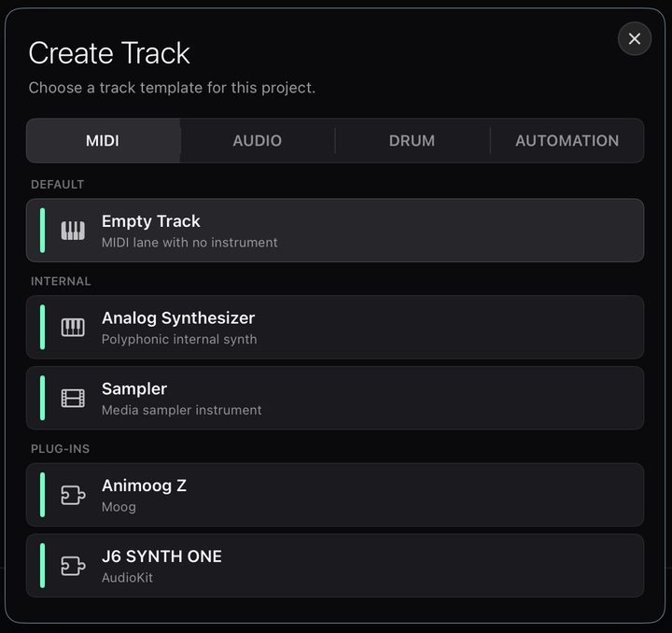
Task: Click the 'Polyphonic internal synth' description
Action: (179, 340)
